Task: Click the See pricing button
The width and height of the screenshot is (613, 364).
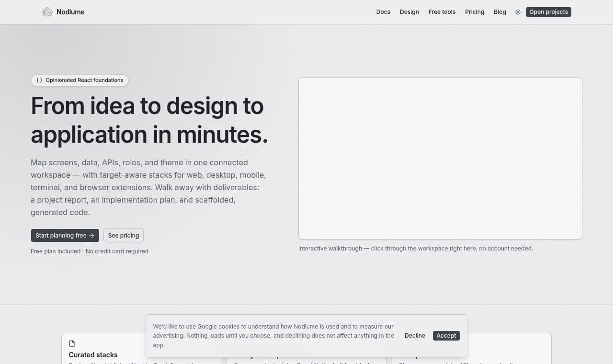Action: [124, 235]
